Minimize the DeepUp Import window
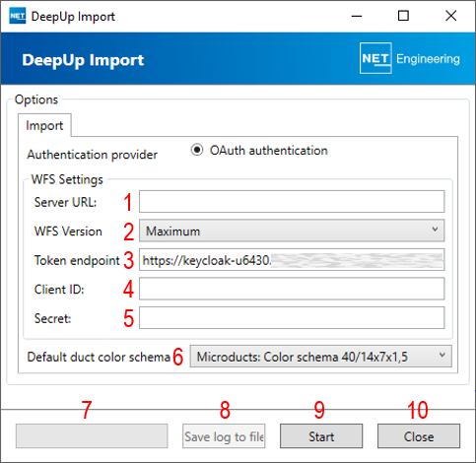Image resolution: width=476 pixels, height=463 pixels. pyautogui.click(x=357, y=16)
